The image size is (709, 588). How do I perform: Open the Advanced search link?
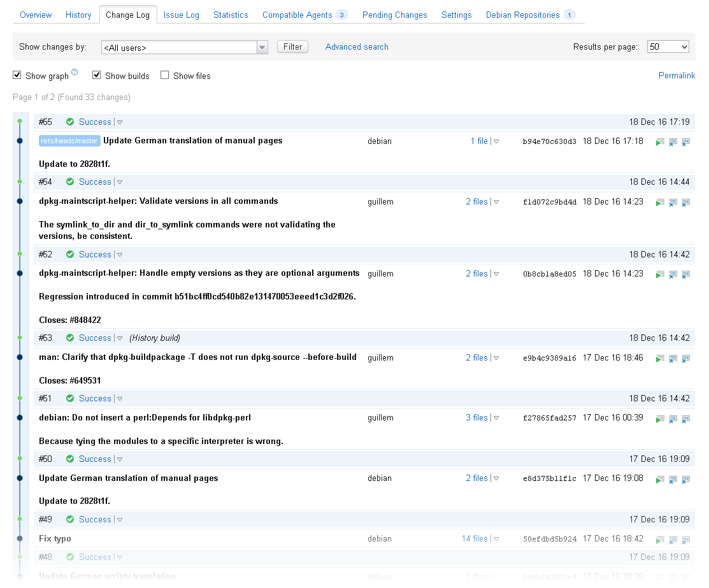point(357,47)
